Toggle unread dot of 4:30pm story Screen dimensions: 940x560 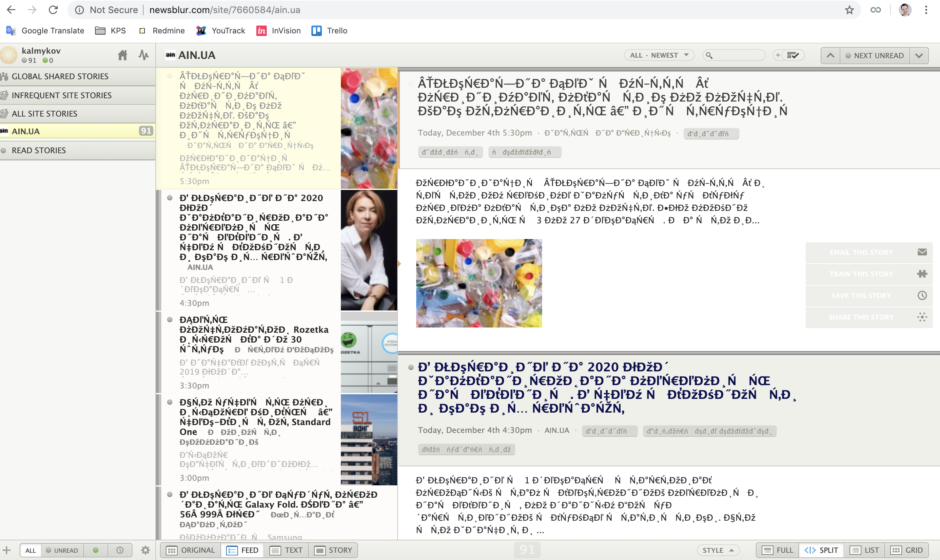point(169,198)
